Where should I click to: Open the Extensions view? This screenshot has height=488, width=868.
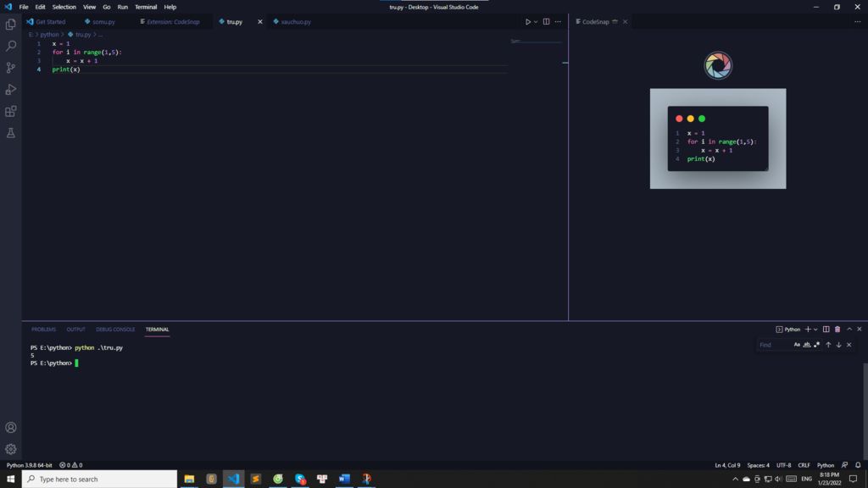pyautogui.click(x=10, y=111)
